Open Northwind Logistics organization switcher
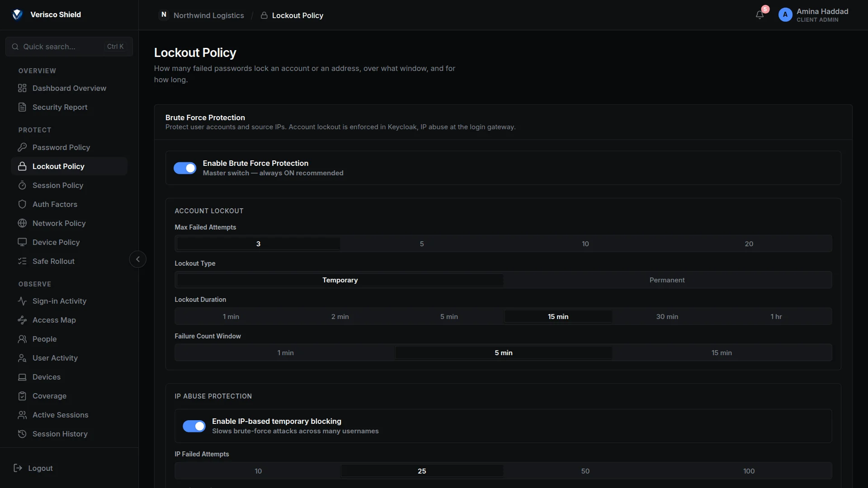868x488 pixels. click(202, 15)
